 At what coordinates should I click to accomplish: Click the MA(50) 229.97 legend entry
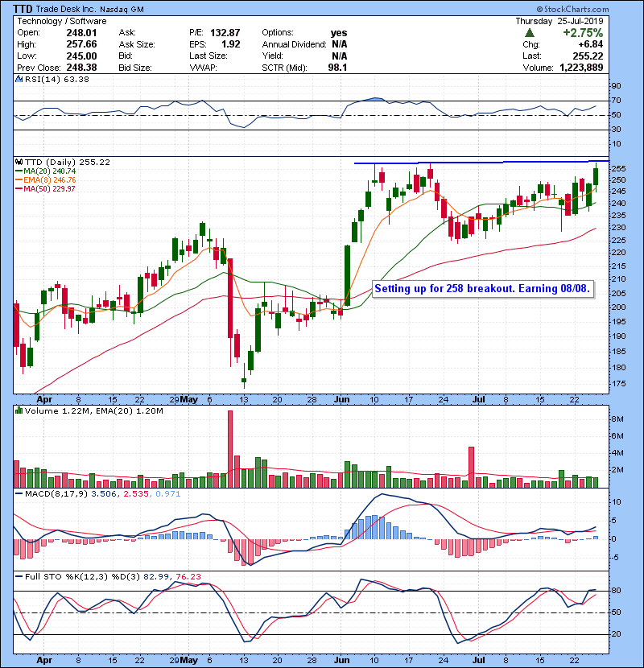coord(45,188)
